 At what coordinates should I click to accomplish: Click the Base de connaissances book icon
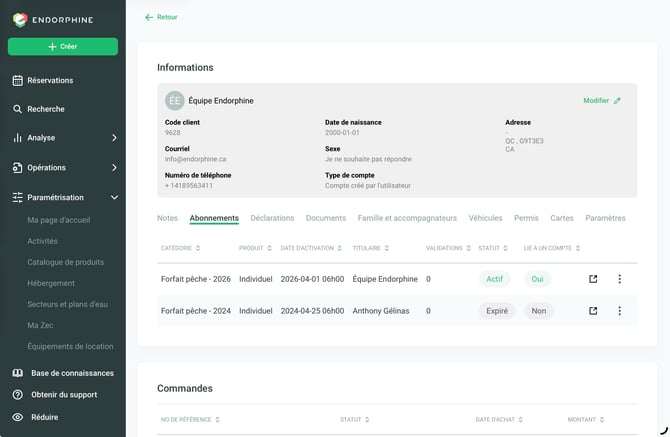point(18,373)
